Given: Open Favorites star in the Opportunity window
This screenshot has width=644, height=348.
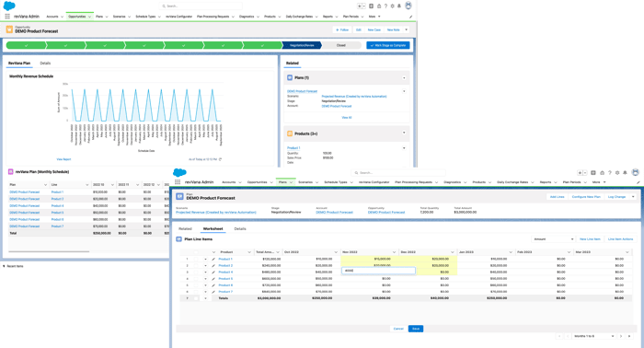Looking at the screenshot, I should pos(360,6).
